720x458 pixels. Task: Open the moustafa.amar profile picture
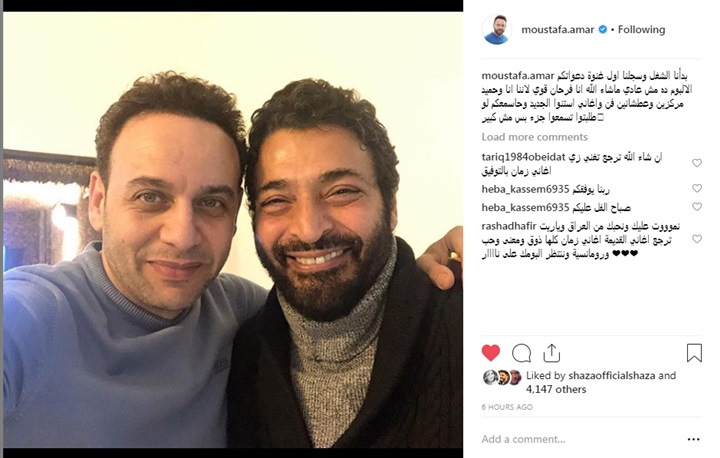click(497, 29)
